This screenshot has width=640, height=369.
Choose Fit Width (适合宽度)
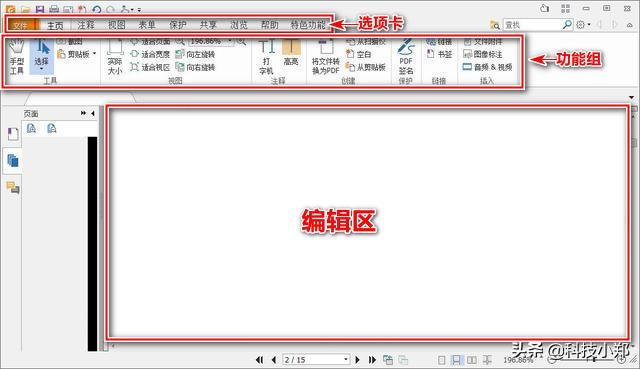[150, 54]
